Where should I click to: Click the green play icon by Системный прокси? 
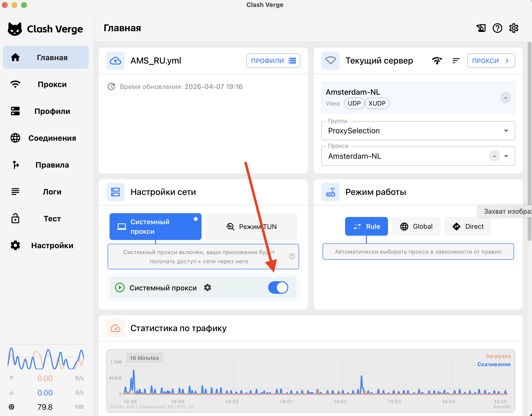click(120, 287)
